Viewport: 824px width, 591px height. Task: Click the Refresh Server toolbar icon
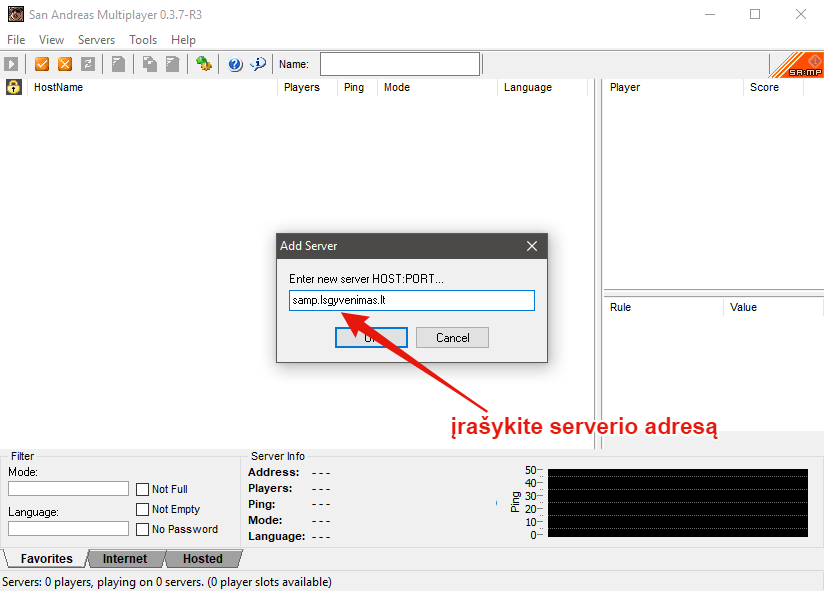(x=88, y=64)
